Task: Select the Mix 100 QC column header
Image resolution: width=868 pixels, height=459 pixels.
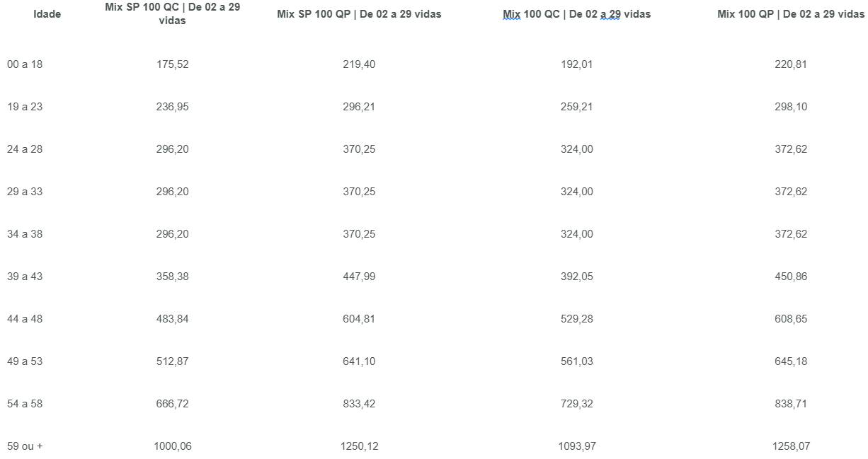Action: [576, 14]
